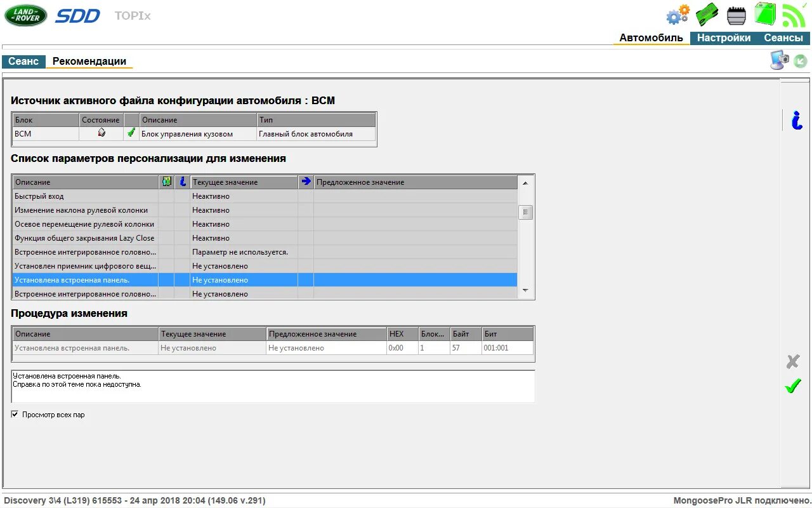The width and height of the screenshot is (812, 508).
Task: Click the green battery status icon
Action: (764, 13)
